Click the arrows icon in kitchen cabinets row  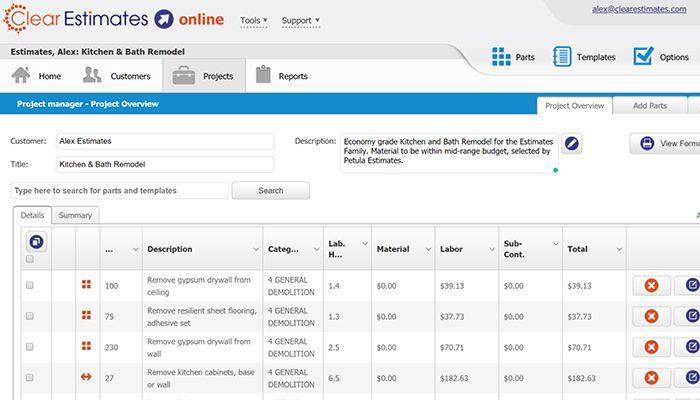pyautogui.click(x=86, y=377)
